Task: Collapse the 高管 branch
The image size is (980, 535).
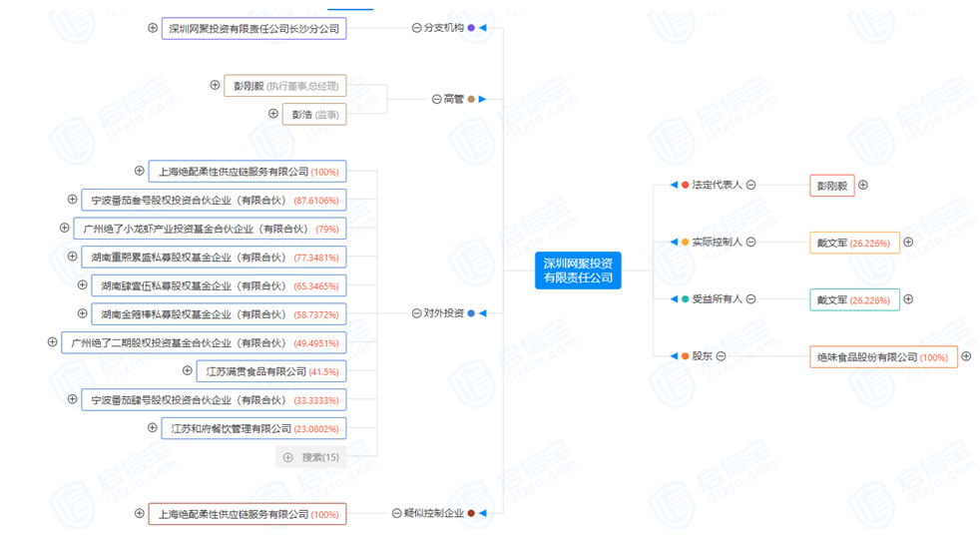Action: pos(436,99)
